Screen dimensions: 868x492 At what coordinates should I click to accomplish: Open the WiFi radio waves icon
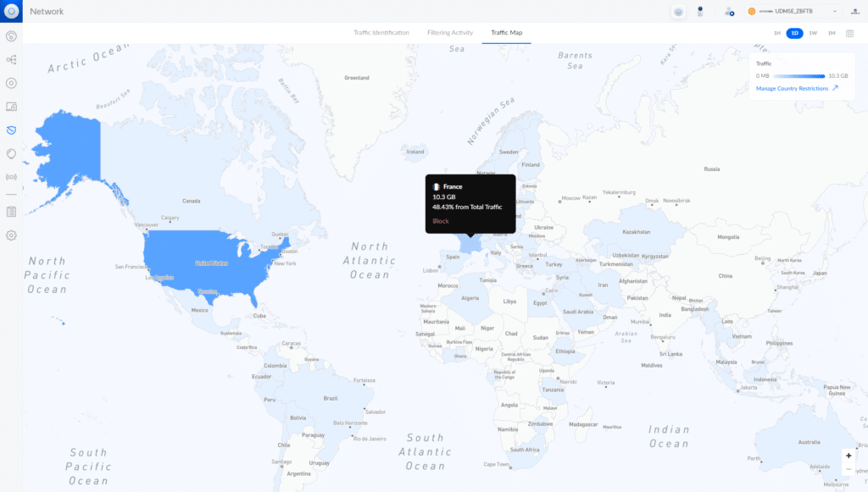coord(11,177)
